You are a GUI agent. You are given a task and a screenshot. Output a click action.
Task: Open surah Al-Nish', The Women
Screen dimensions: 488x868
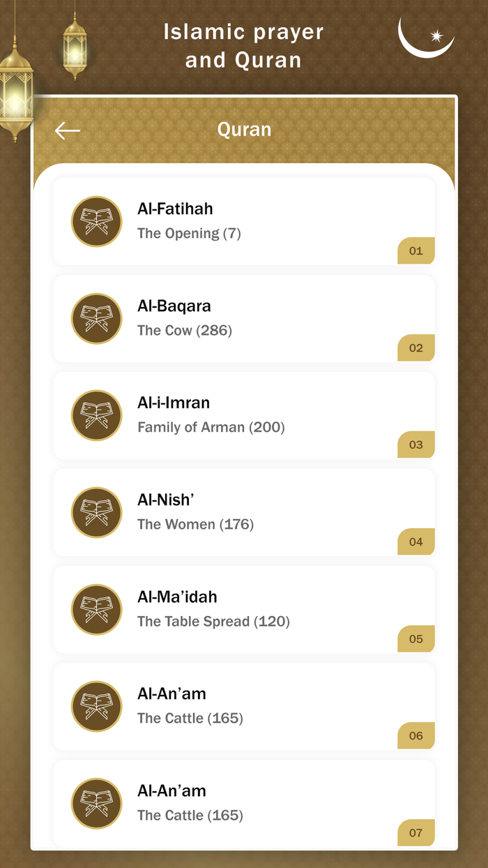[244, 512]
